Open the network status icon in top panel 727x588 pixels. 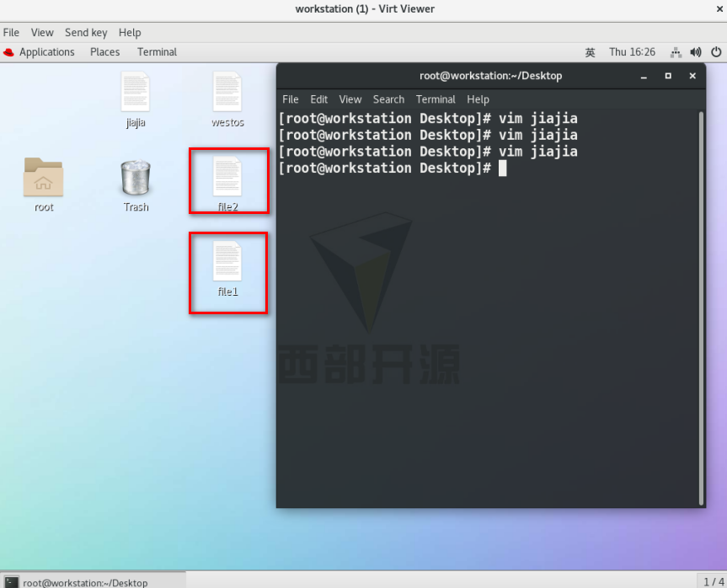(x=676, y=52)
